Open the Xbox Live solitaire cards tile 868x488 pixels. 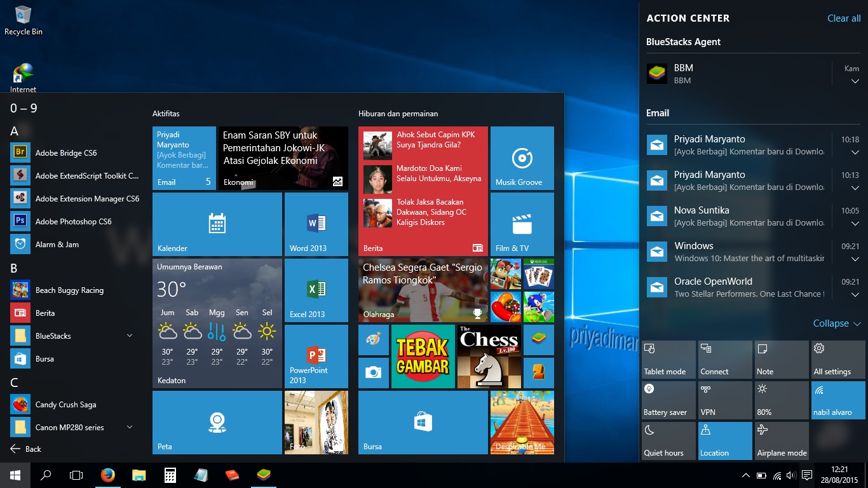pos(539,274)
